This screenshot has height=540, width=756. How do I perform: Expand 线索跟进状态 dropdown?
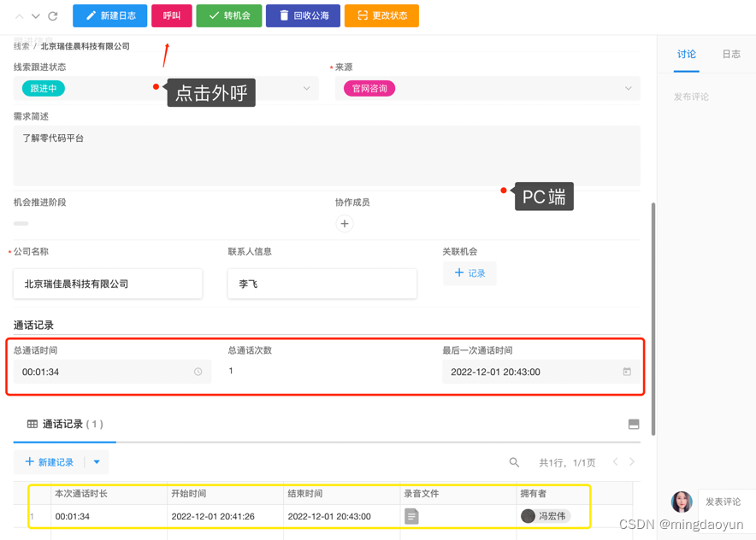click(307, 88)
